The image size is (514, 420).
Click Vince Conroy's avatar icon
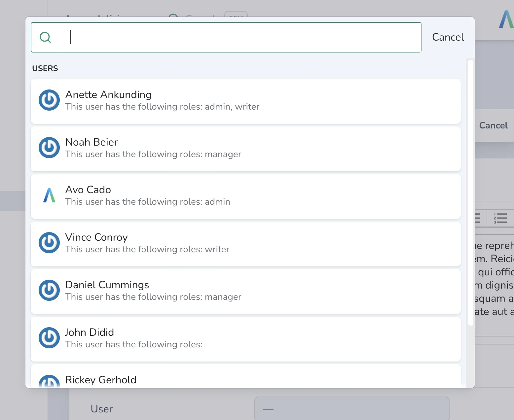tap(49, 243)
